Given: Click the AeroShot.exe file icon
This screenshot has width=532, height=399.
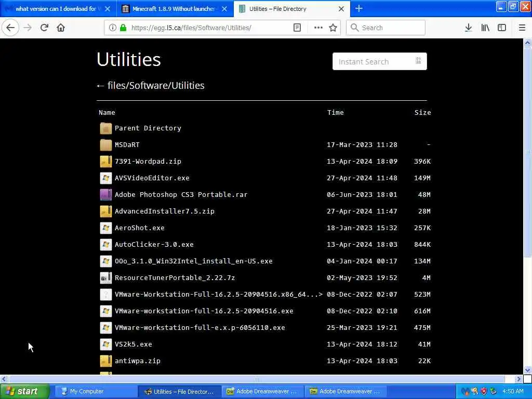Looking at the screenshot, I should [x=106, y=228].
